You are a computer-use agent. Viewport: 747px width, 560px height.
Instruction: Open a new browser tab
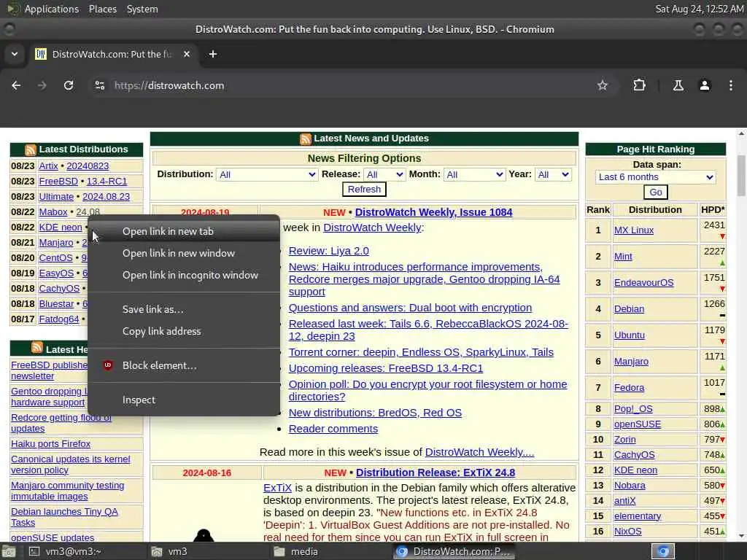click(x=213, y=54)
